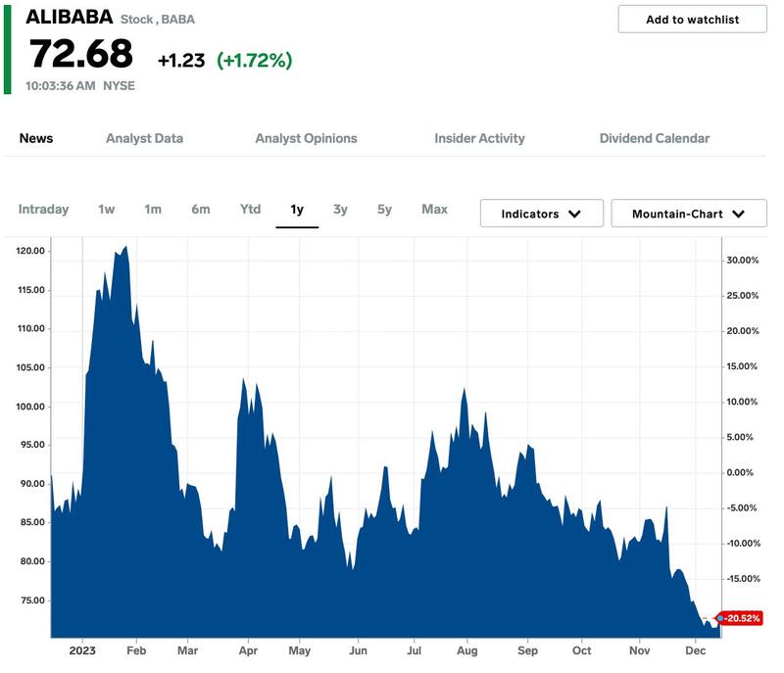Click the 75.00 price axis label
Viewport: 784px width, 673px height.
32,601
